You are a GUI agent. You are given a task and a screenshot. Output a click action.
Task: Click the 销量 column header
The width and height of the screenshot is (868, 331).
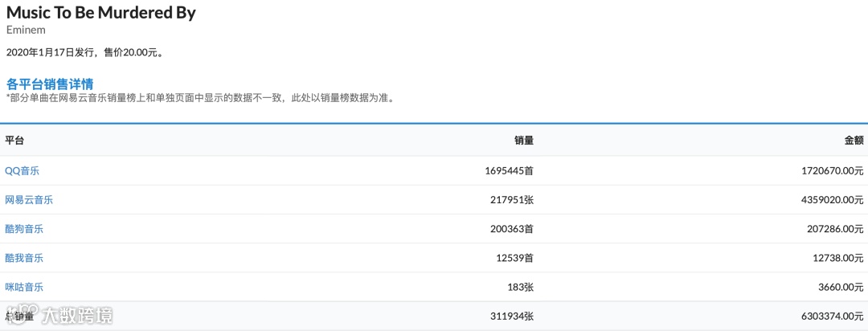tap(524, 141)
